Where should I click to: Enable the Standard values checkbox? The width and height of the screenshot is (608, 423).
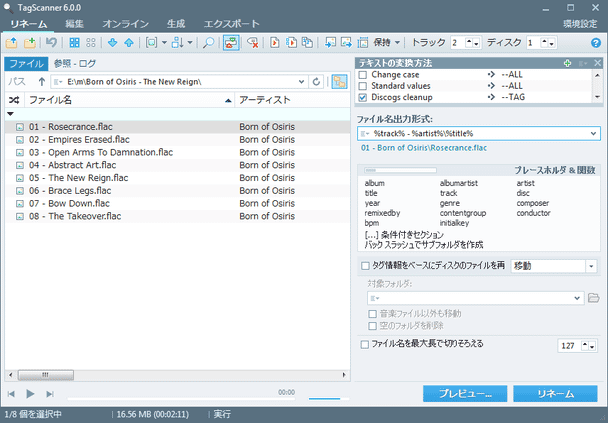[363, 86]
